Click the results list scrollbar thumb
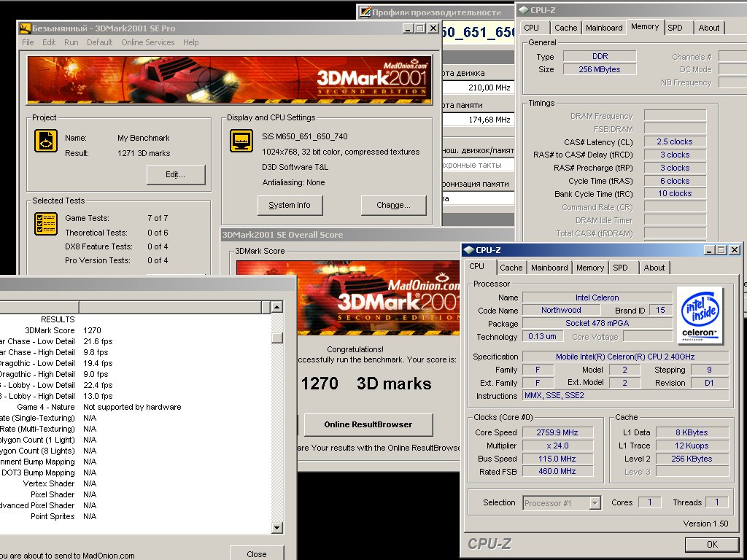The width and height of the screenshot is (747, 560). (x=276, y=338)
